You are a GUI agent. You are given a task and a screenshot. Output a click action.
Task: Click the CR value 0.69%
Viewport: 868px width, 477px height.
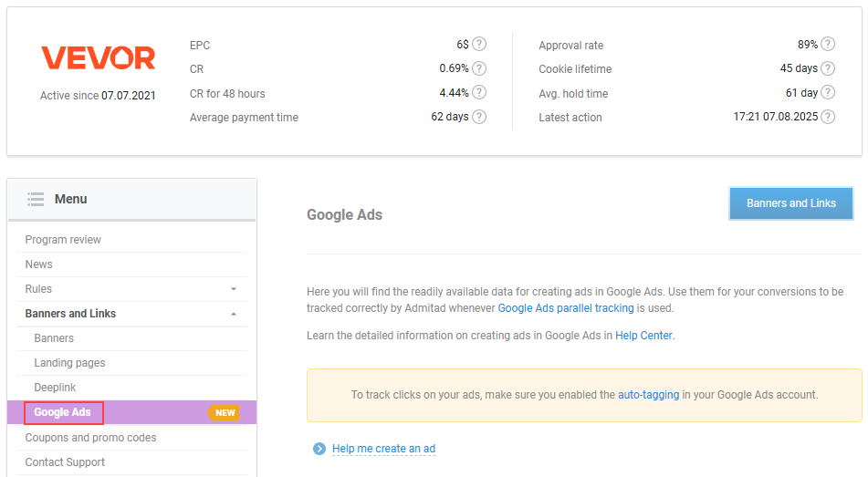(x=454, y=68)
